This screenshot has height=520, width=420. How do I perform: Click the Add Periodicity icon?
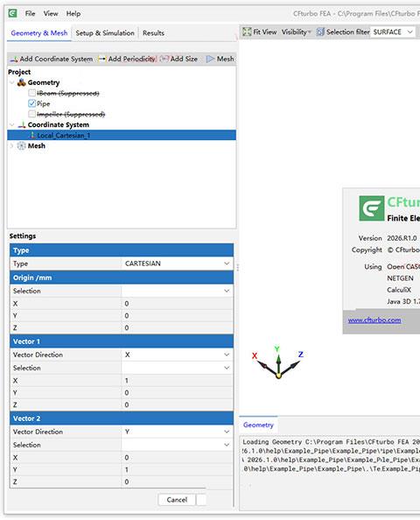click(x=101, y=59)
